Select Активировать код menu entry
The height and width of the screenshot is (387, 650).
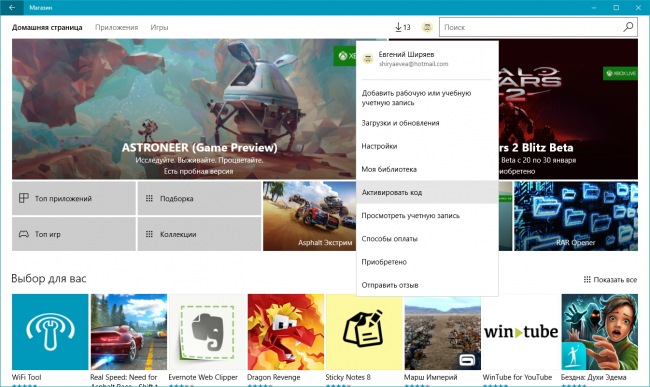click(x=427, y=192)
